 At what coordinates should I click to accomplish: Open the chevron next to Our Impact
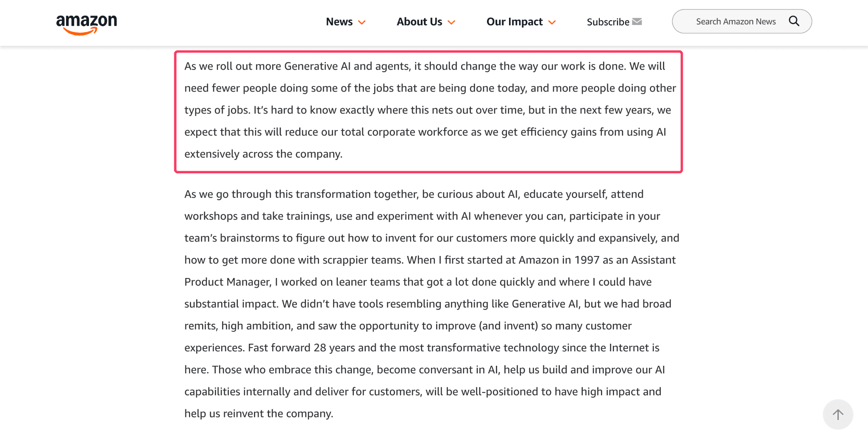[552, 22]
